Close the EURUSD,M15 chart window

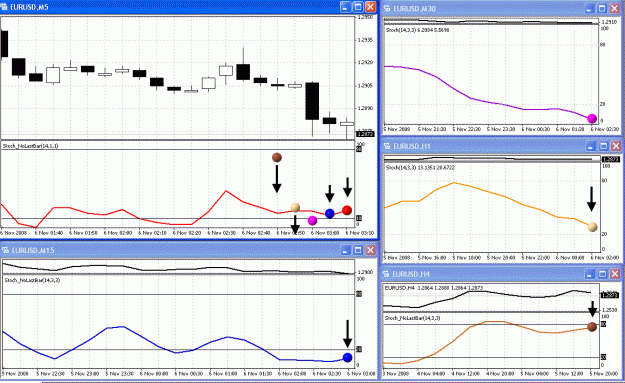pyautogui.click(x=370, y=250)
